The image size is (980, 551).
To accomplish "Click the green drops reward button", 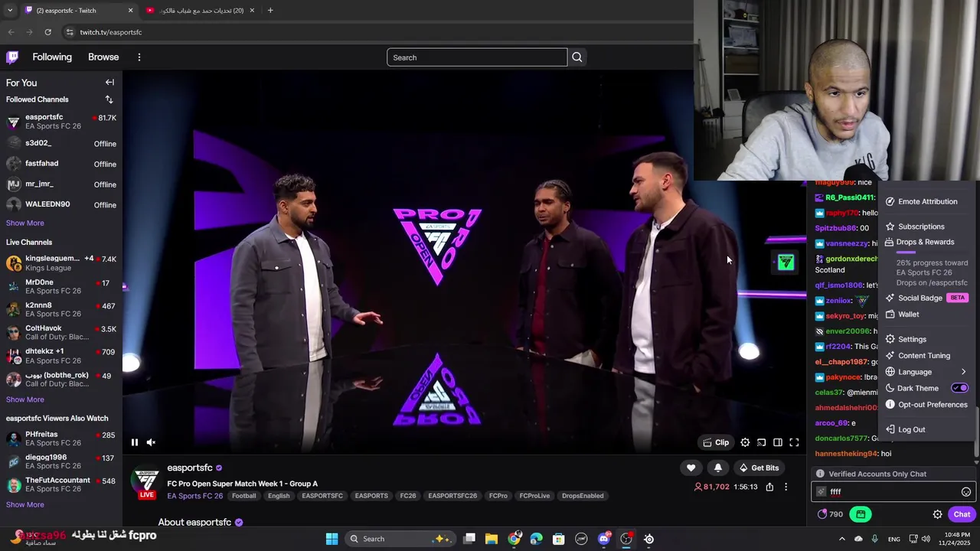I will 861,514.
